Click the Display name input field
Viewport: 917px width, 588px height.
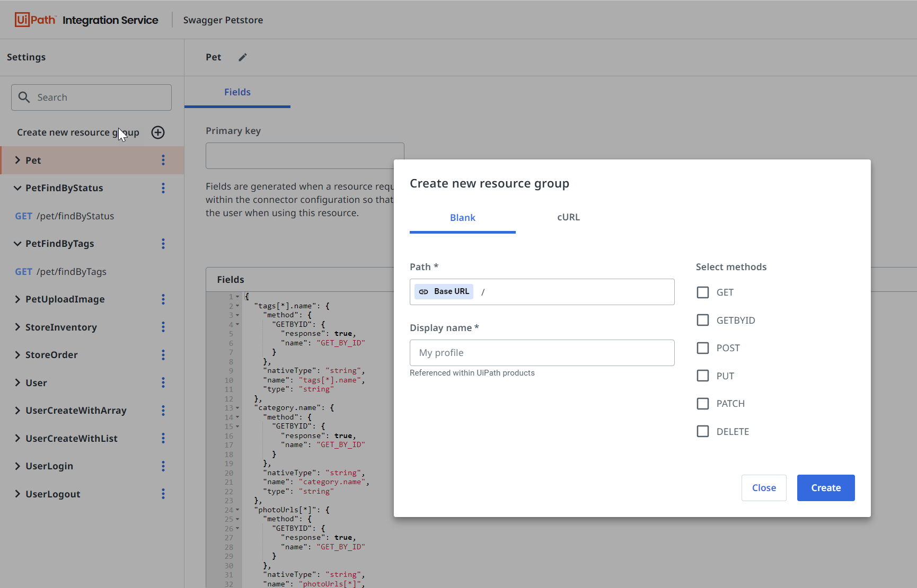click(x=542, y=353)
